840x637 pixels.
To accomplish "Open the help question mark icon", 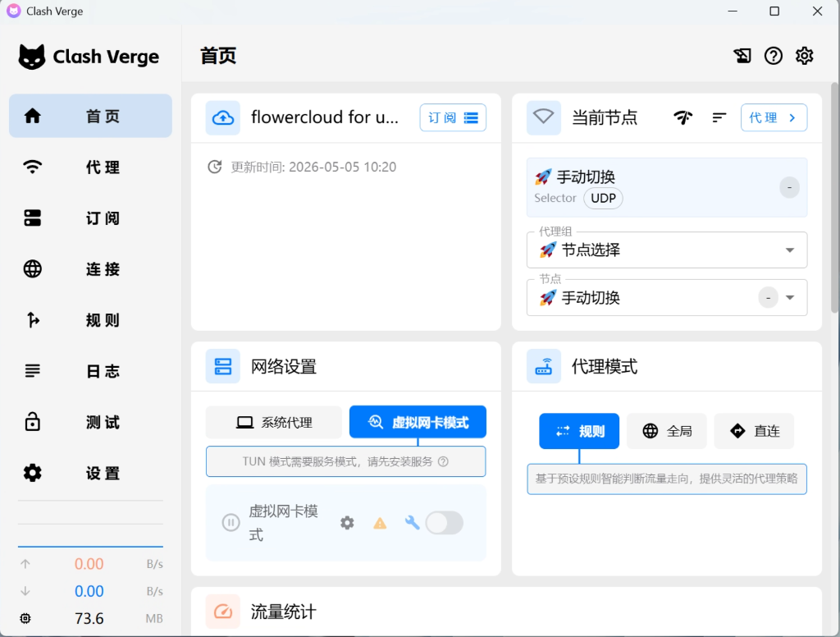I will 773,56.
